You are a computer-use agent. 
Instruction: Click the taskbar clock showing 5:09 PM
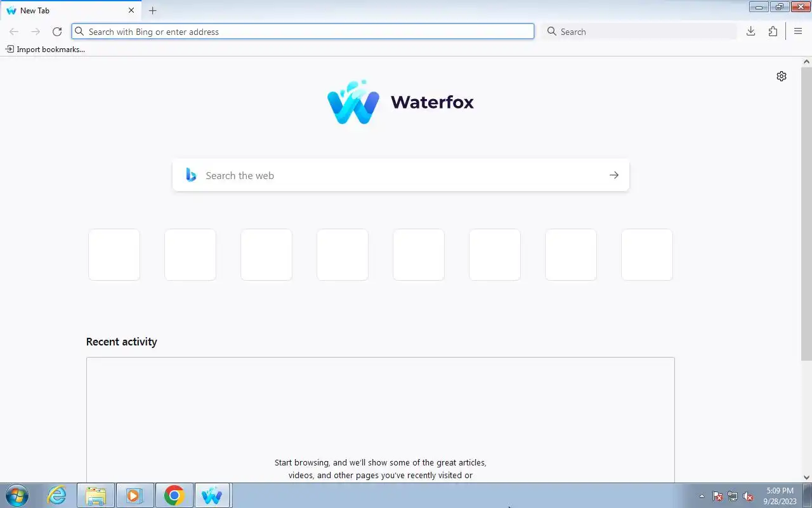click(x=780, y=495)
